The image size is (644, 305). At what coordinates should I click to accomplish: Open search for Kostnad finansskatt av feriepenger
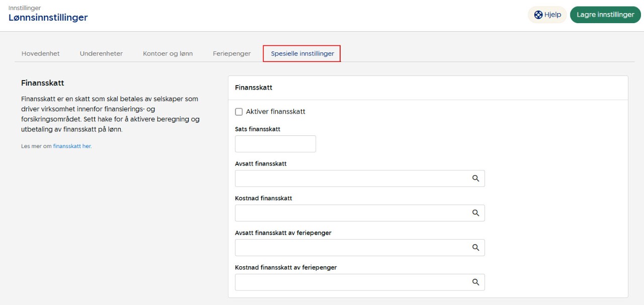475,282
